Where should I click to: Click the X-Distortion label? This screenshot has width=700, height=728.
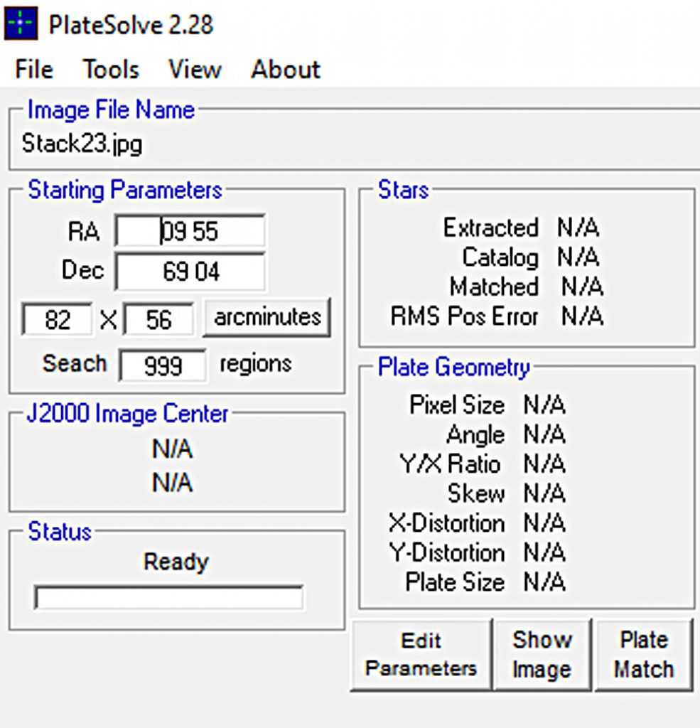tap(446, 523)
